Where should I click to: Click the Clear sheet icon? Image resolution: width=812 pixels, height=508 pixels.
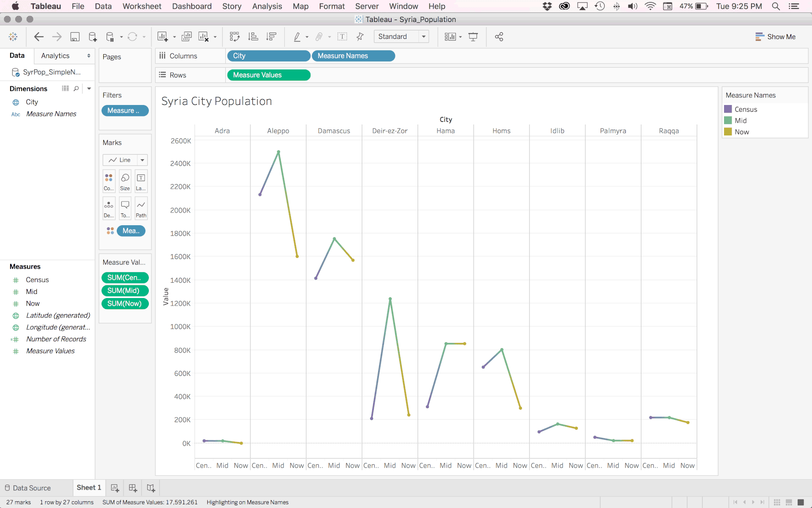tap(203, 37)
